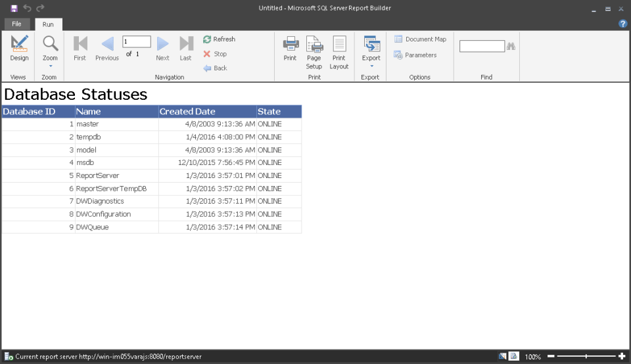Redo the last action
Screen dimensions: 631x364
[x=40, y=8]
